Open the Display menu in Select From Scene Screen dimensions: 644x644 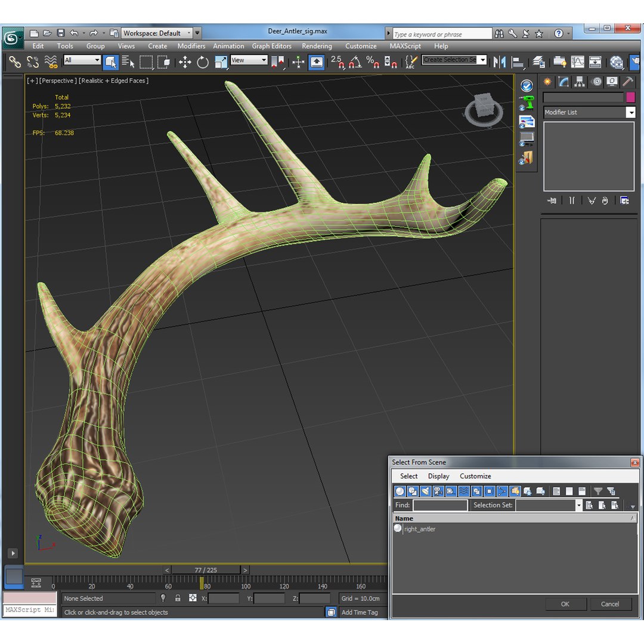tap(439, 476)
